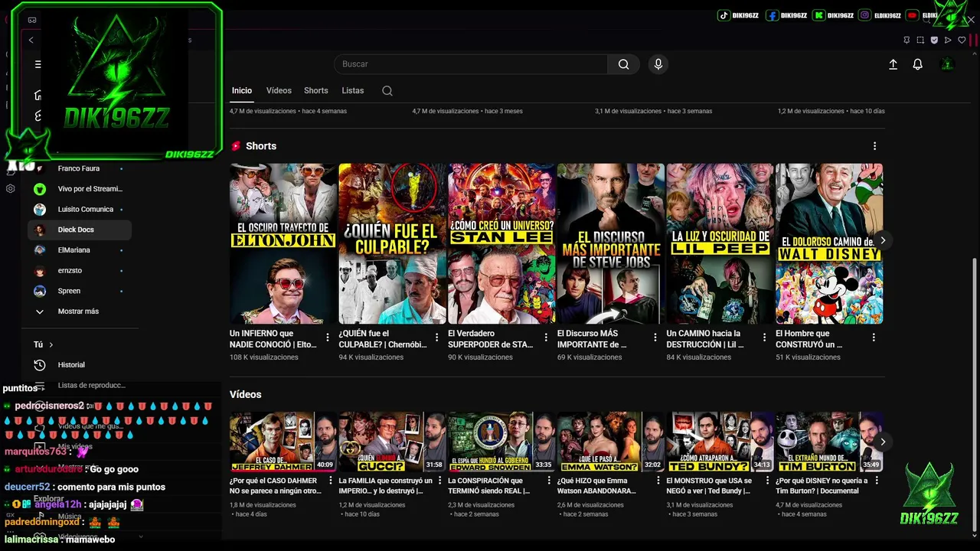Click title '¿Por qué DISNEY no quería a Tim Burton?'
Screen dimensions: 980x551
(x=822, y=486)
